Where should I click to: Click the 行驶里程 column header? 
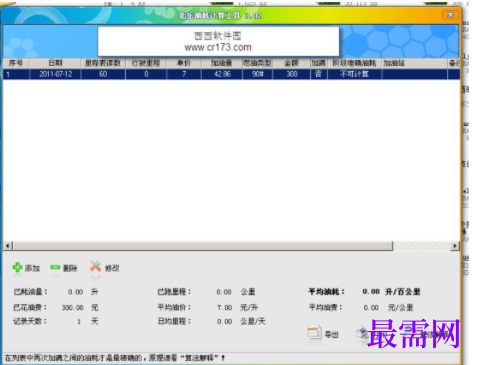point(146,63)
